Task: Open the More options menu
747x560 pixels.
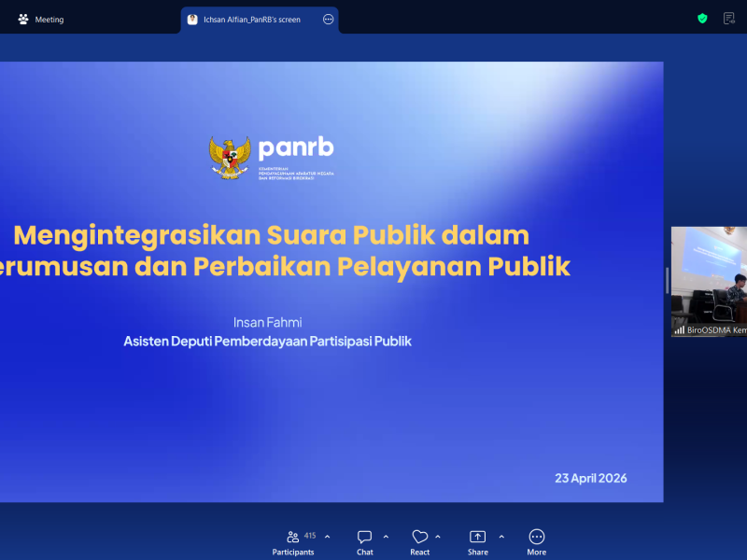Action: coord(536,537)
